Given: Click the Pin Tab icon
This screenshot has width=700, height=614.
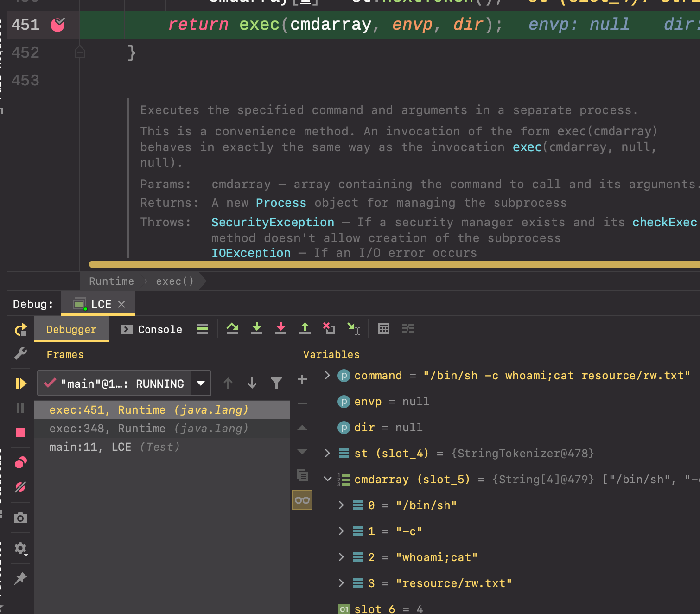Looking at the screenshot, I should pyautogui.click(x=20, y=578).
